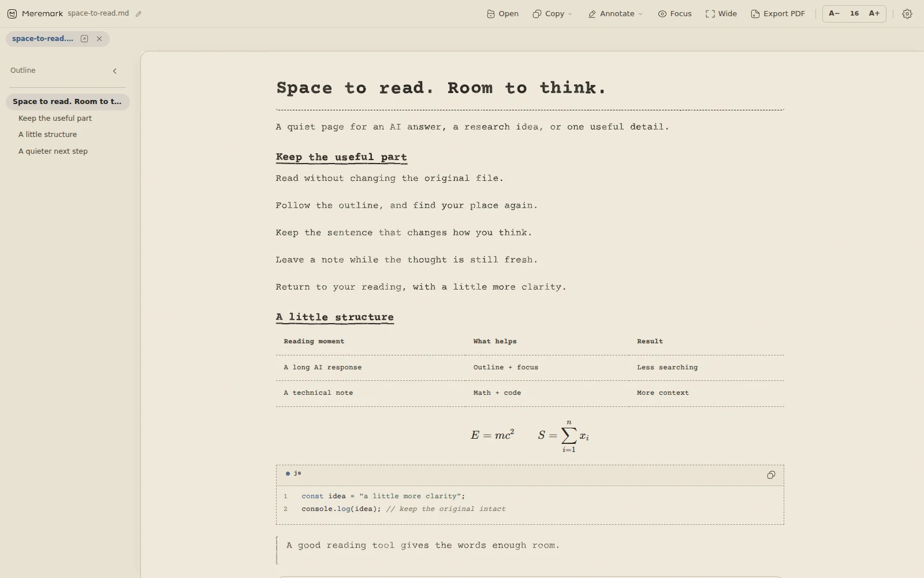
Task: Click the E = mc² formula
Action: 492,435
